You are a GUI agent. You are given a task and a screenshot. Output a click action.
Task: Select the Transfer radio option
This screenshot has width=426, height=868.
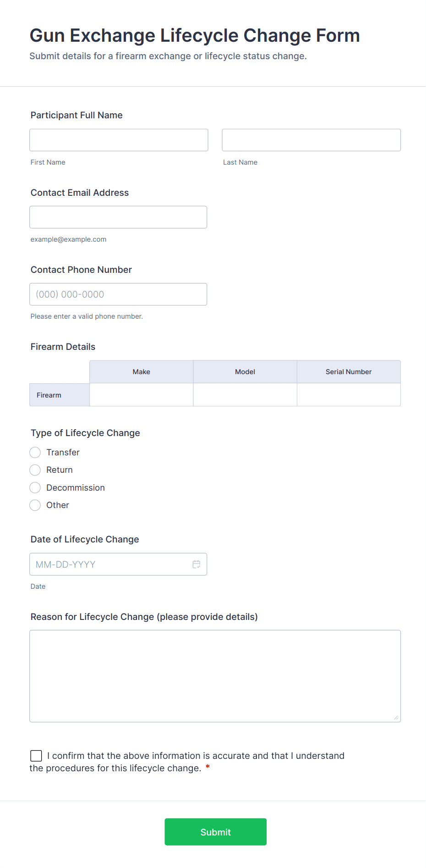(35, 453)
